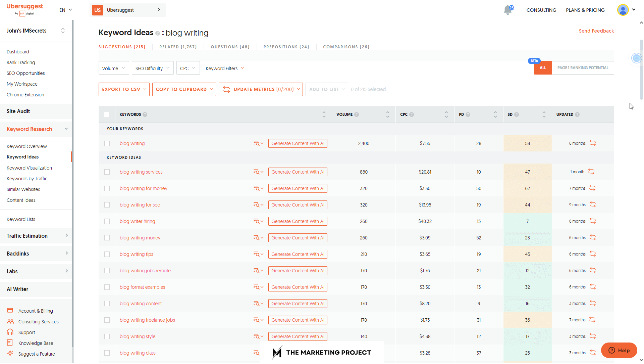The height and width of the screenshot is (364, 644).
Task: Open the Volume filter dropdown
Action: point(114,68)
